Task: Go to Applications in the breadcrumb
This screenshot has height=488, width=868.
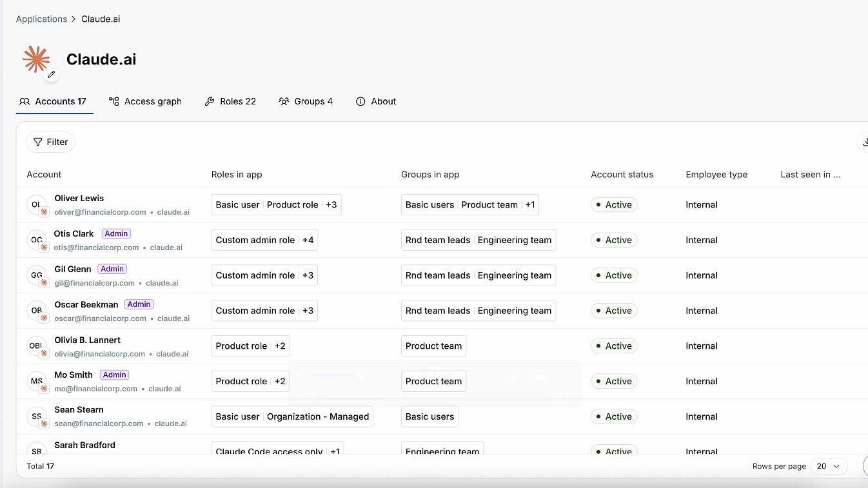Action: coord(41,19)
